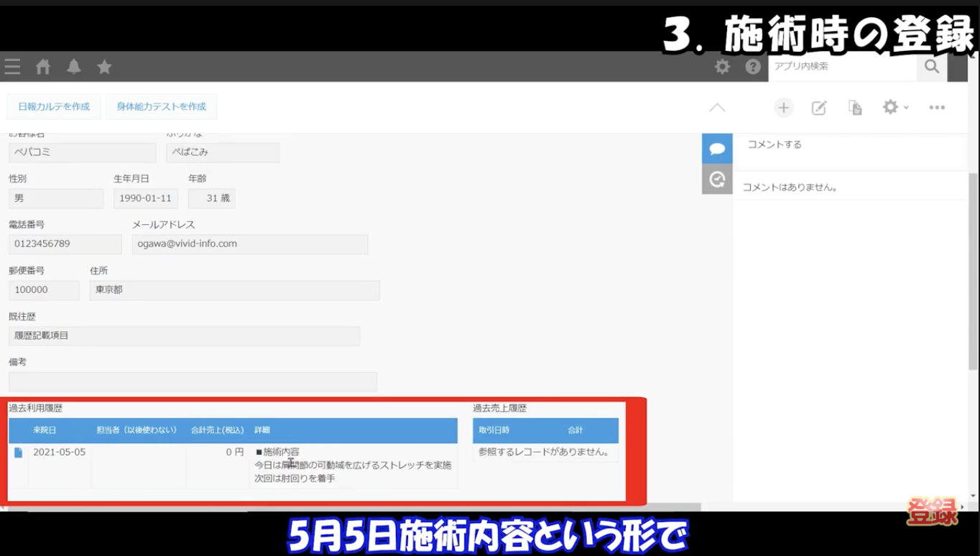The width and height of the screenshot is (980, 556).
Task: Click the home icon
Action: pos(42,67)
